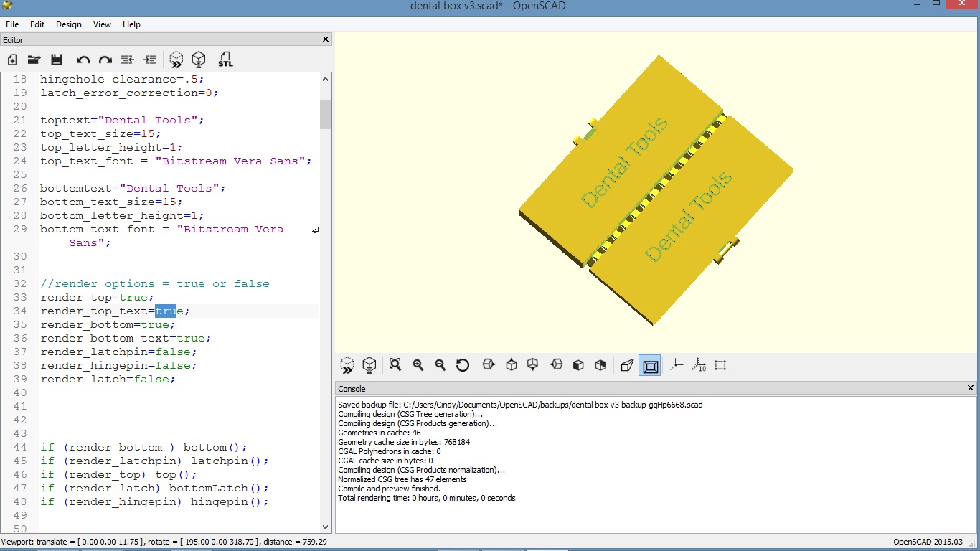The height and width of the screenshot is (551, 980).
Task: Open the View menu
Action: [x=103, y=24]
